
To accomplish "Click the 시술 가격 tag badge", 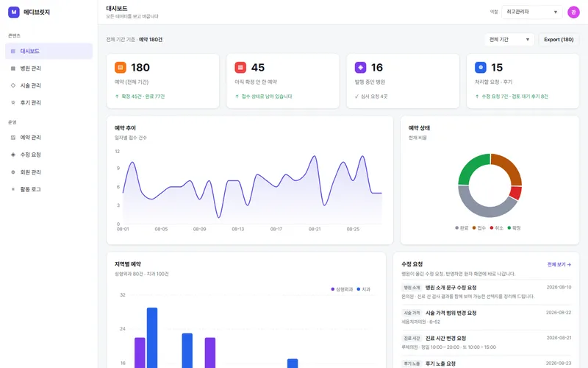I will click(x=412, y=313).
